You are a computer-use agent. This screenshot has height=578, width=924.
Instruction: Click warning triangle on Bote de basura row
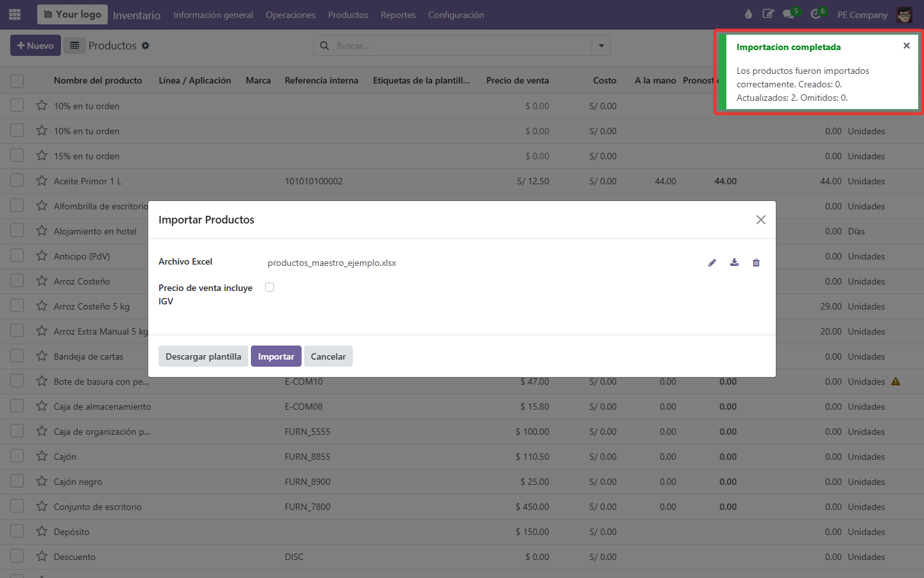point(896,381)
